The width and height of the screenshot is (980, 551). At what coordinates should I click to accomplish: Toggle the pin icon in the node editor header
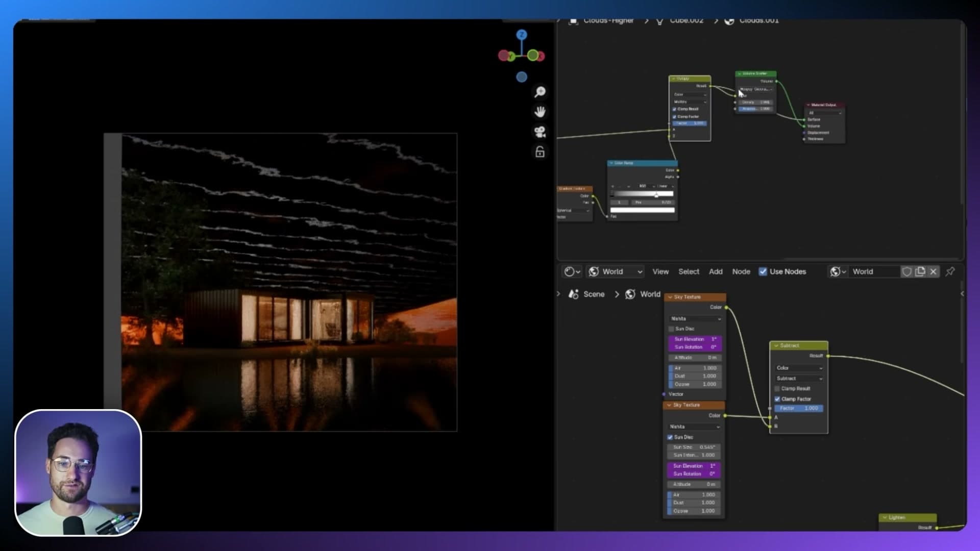950,272
